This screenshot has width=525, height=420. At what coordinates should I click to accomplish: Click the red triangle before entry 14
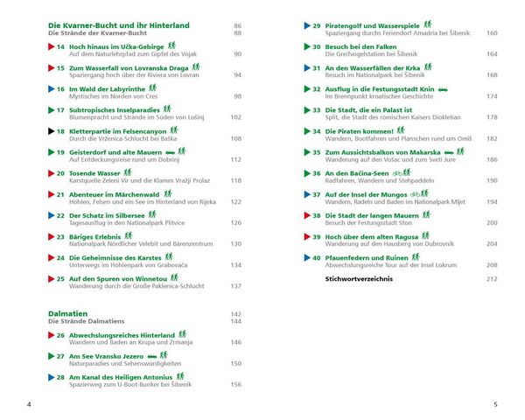pyautogui.click(x=52, y=47)
